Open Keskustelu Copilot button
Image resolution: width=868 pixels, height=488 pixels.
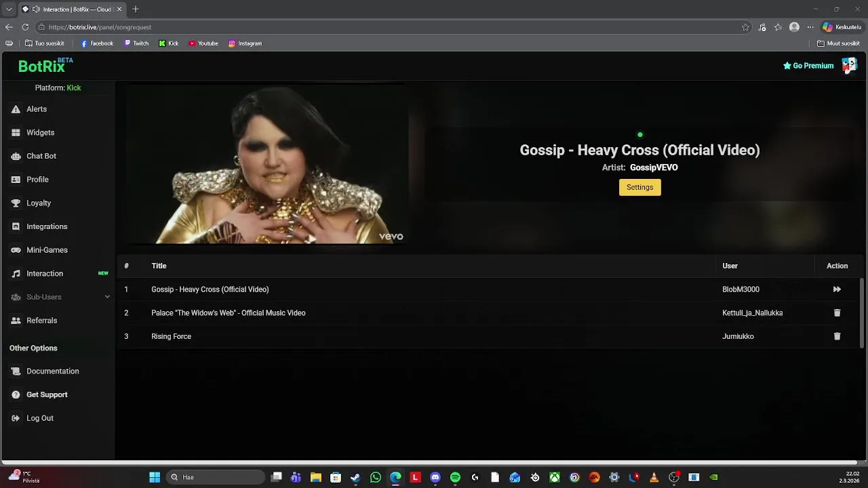[x=842, y=27]
